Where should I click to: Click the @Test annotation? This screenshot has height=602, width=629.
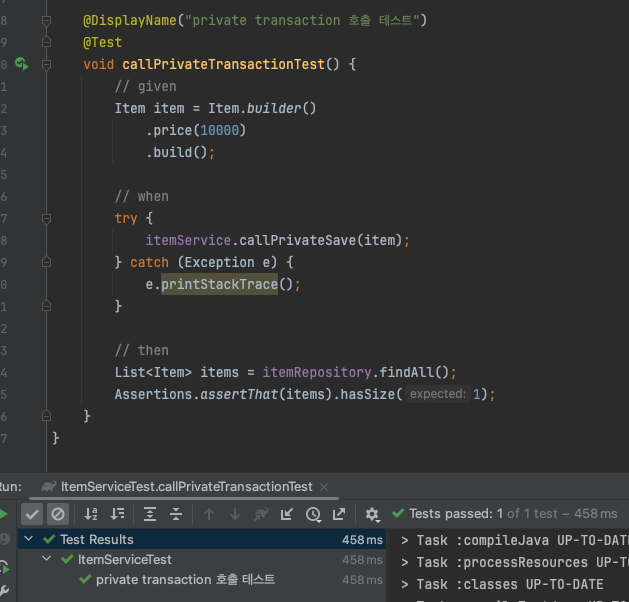point(102,43)
